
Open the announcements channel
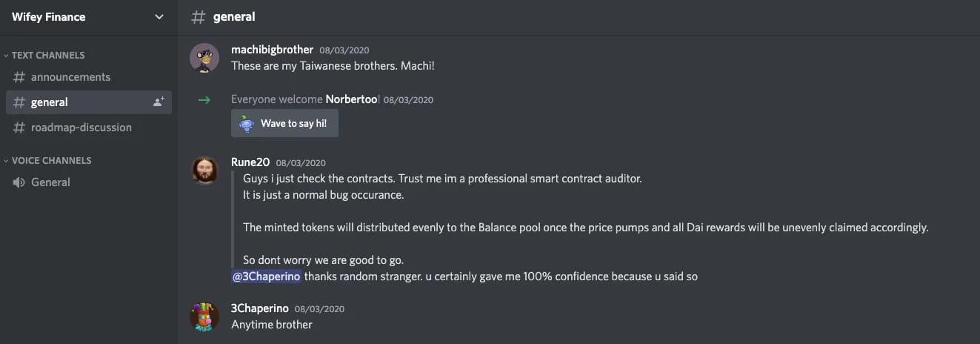click(70, 77)
